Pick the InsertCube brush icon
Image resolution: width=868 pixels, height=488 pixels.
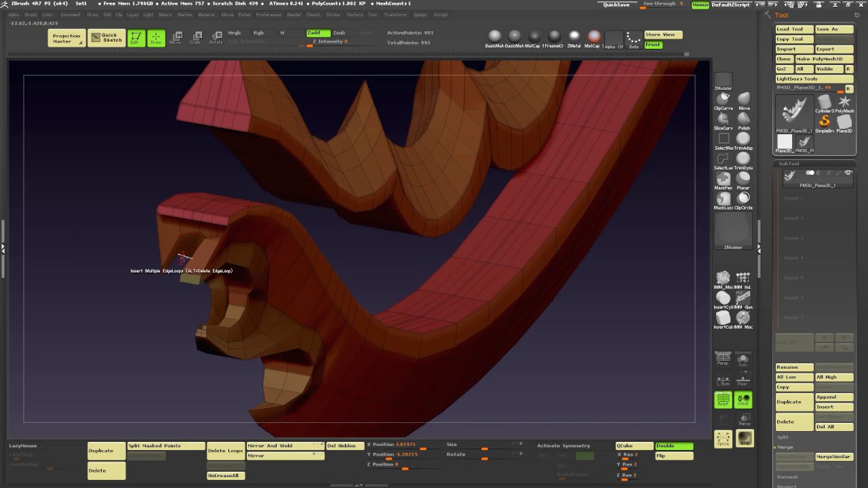pyautogui.click(x=723, y=319)
